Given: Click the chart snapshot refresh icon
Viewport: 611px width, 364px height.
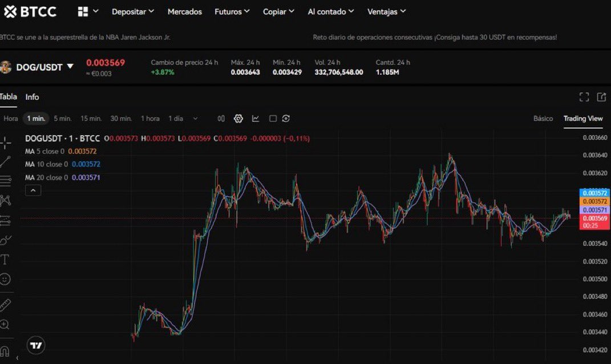Looking at the screenshot, I should (x=286, y=119).
